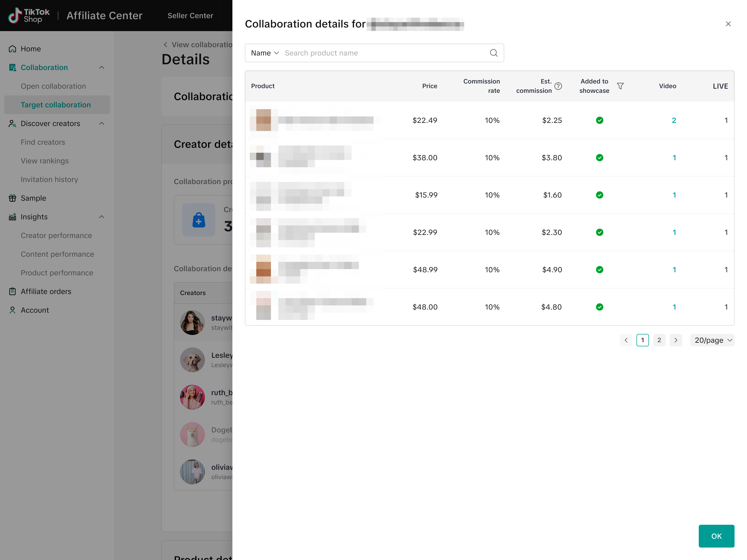
Task: Open Affiliate orders menu item
Action: 46,291
